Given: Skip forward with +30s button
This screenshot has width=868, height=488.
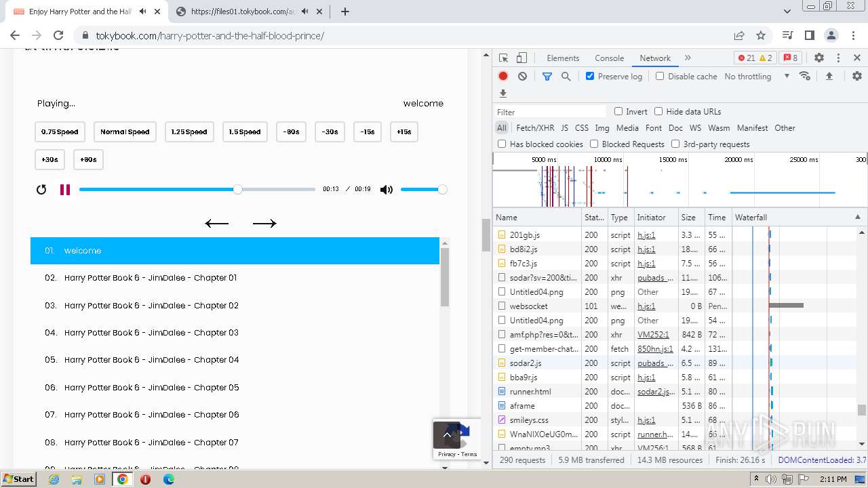Looking at the screenshot, I should [50, 160].
